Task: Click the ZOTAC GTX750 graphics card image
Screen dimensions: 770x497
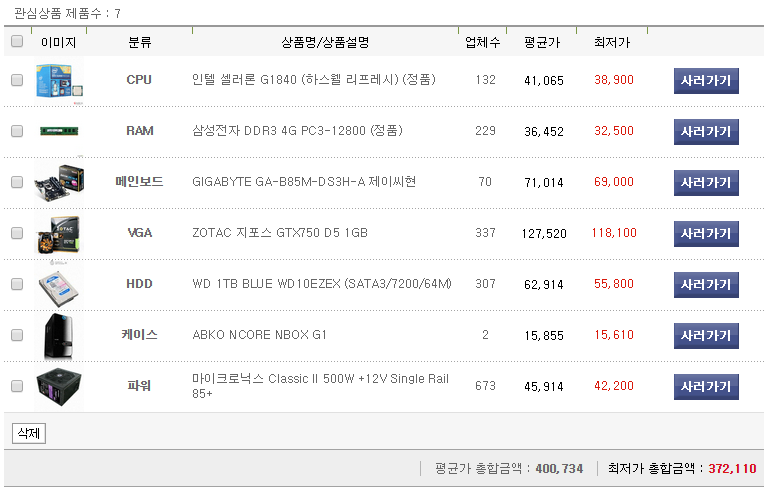Action: click(58, 233)
